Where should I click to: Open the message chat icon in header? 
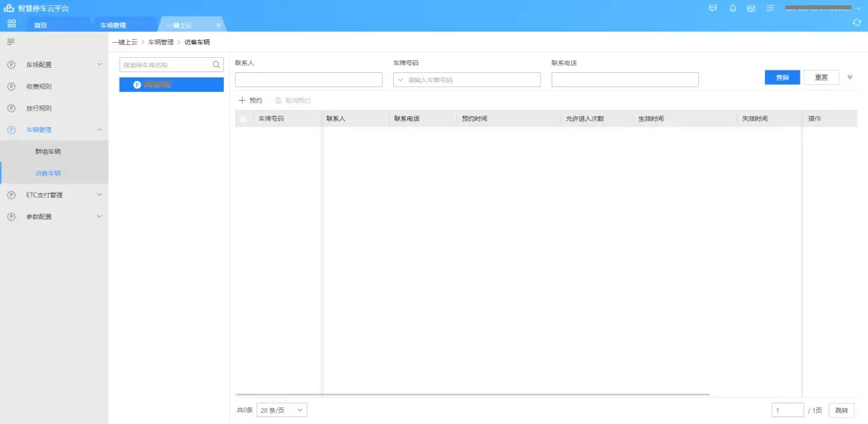click(x=712, y=8)
